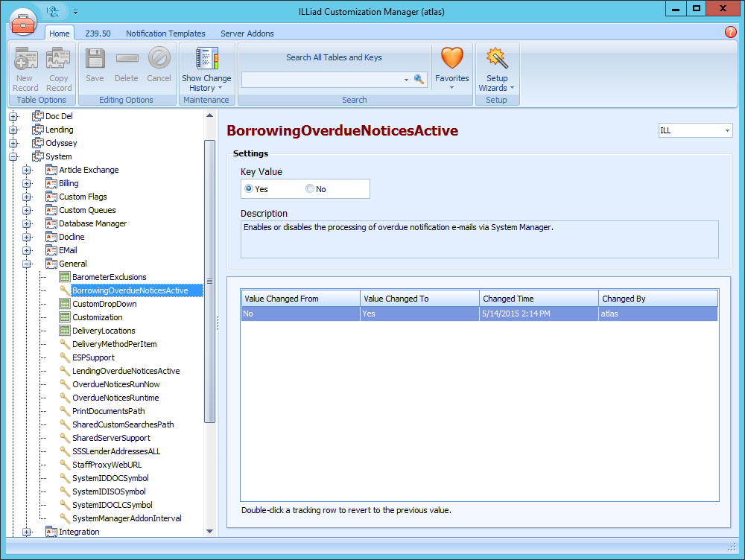
Task: Select LendingOverdueNoticesActive key in tree
Action: [x=125, y=371]
